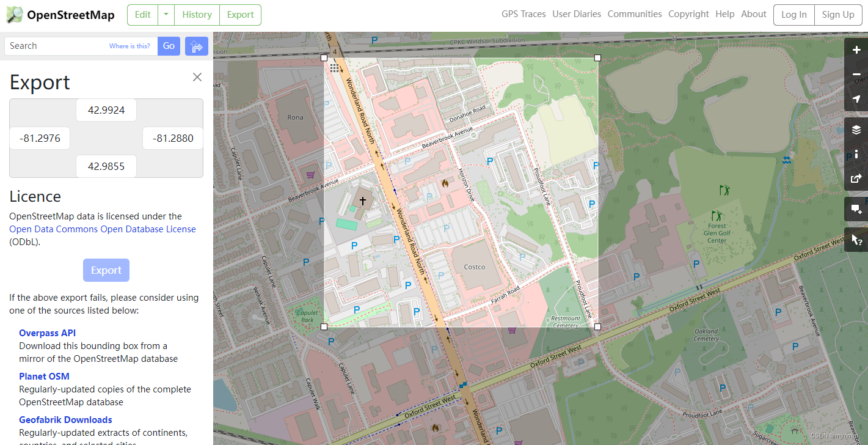The image size is (868, 445).
Task: Zoom out with the minus map control
Action: [x=856, y=75]
